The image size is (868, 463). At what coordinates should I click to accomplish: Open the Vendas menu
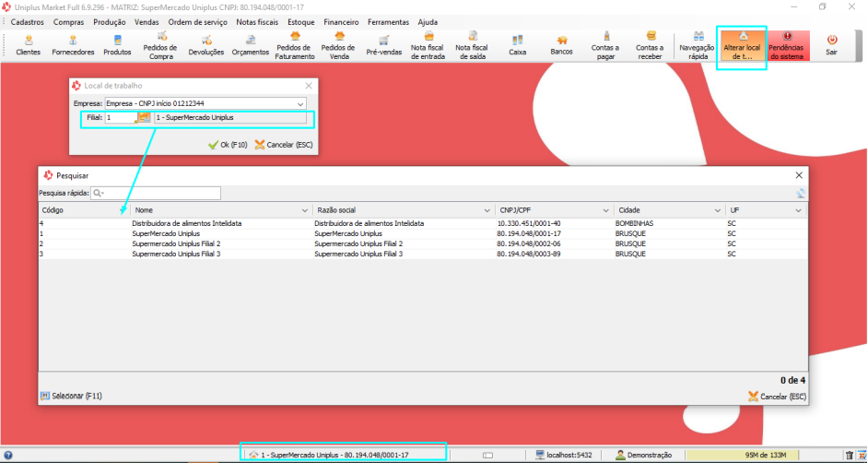147,22
